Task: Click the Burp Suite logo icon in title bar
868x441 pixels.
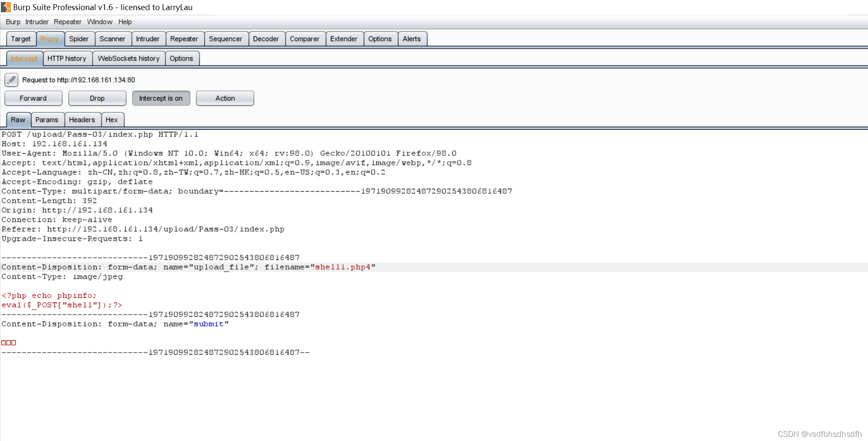Action: (x=6, y=7)
